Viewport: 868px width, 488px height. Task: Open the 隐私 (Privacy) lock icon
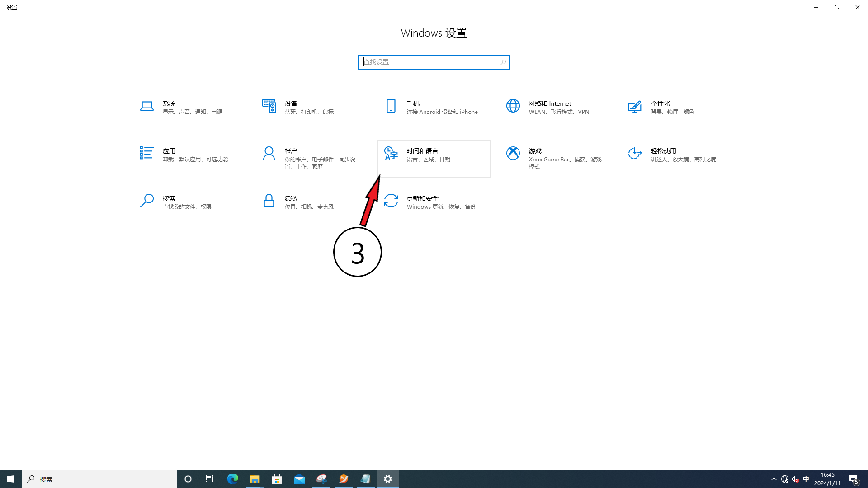269,201
